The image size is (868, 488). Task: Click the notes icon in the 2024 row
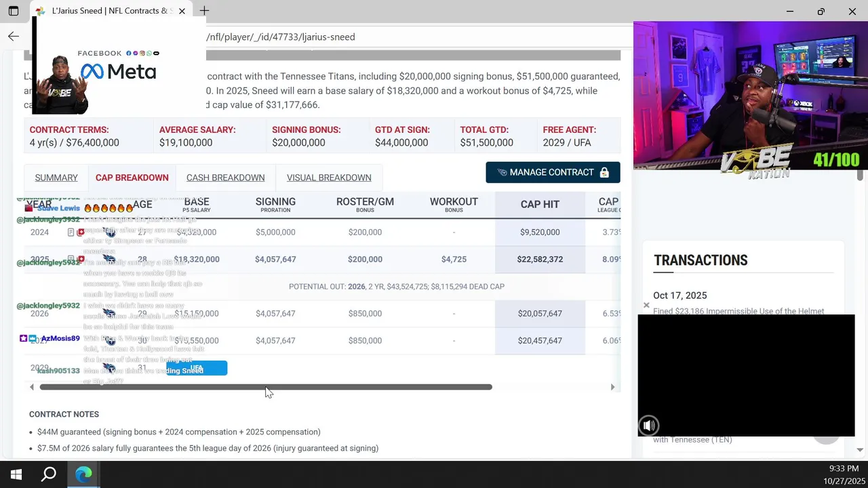pos(71,232)
